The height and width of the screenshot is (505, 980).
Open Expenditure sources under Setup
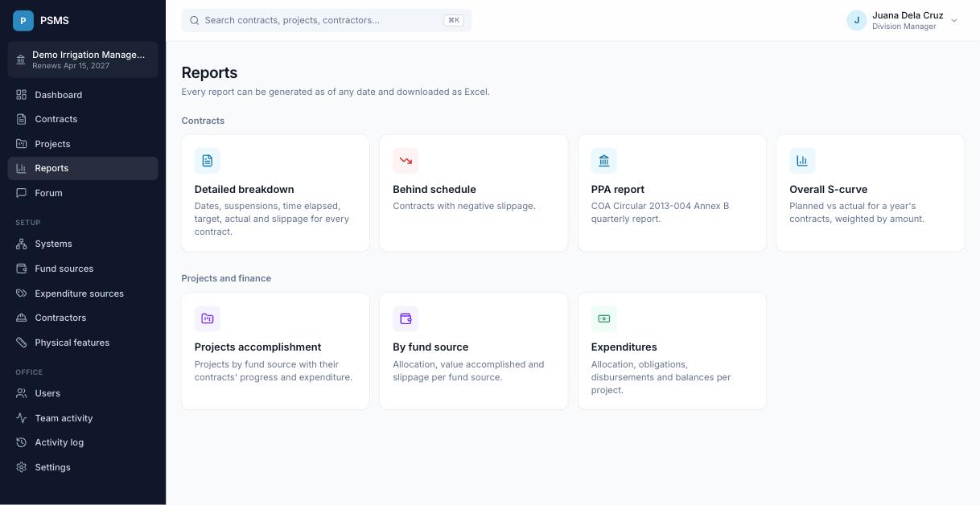83,294
